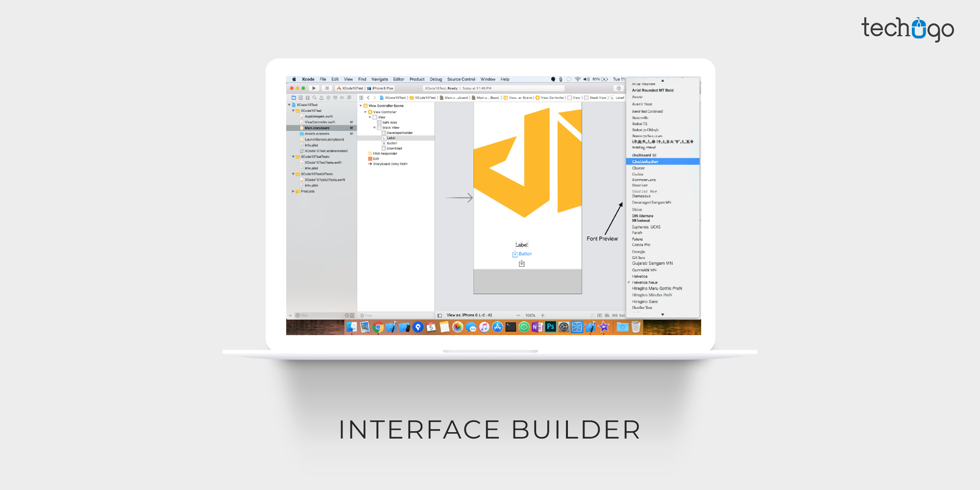Open the Find navigator magnifier icon
This screenshot has height=490, width=980.
point(315,98)
